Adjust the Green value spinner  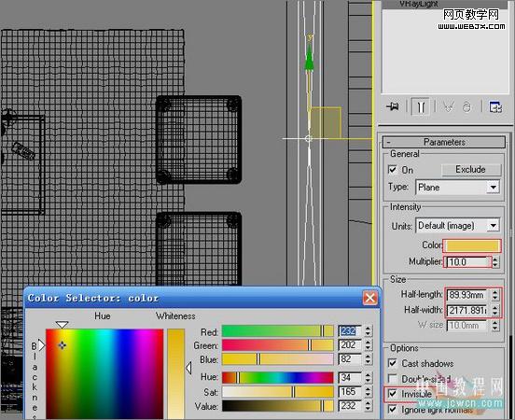click(368, 345)
